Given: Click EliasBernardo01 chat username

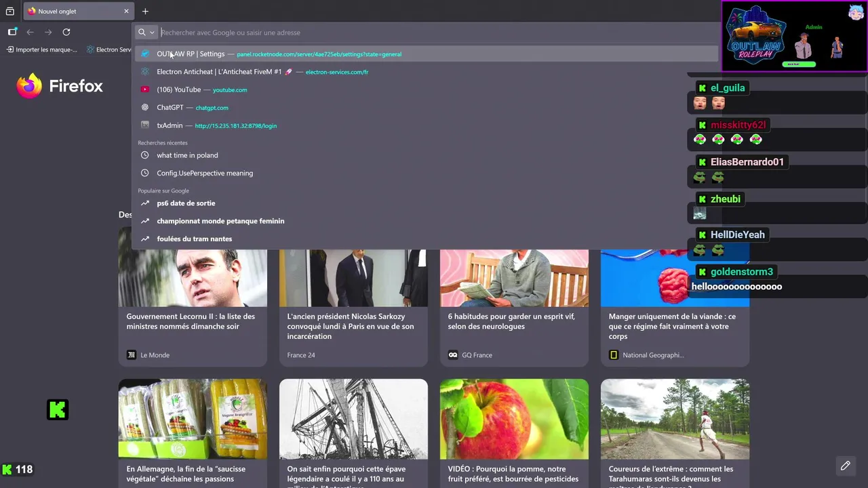Looking at the screenshot, I should (x=747, y=162).
